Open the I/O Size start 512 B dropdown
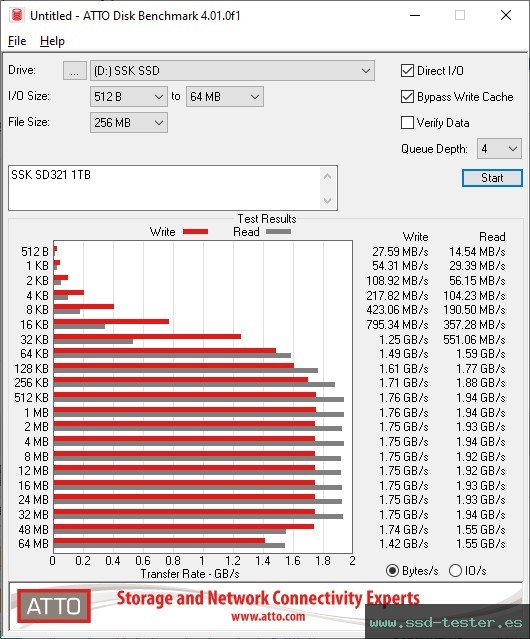 pyautogui.click(x=129, y=97)
